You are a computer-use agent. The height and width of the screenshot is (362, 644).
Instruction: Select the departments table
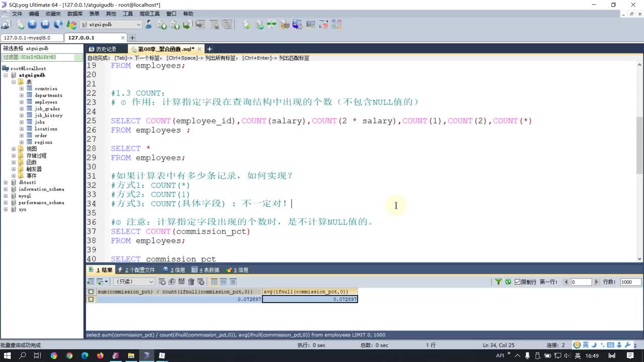tap(48, 96)
